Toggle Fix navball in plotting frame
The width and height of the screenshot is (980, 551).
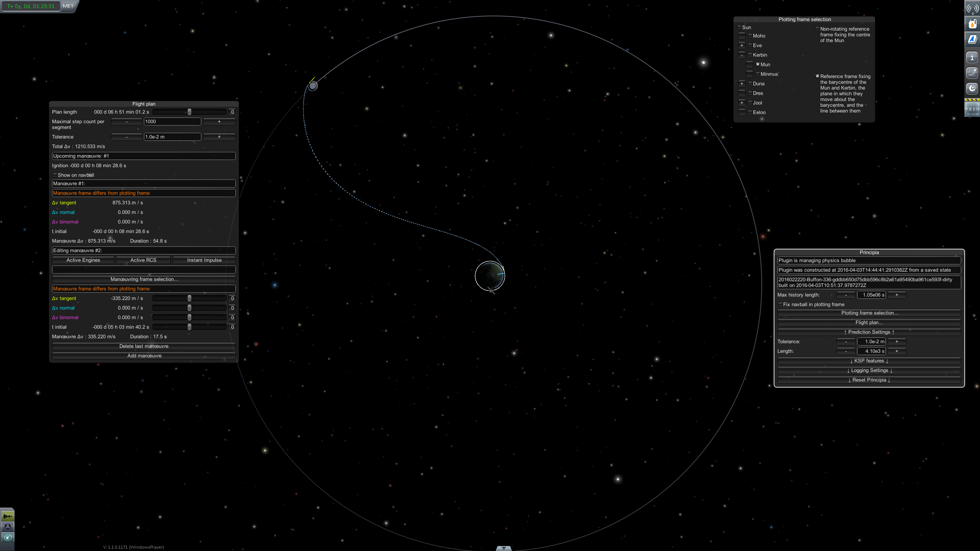point(780,305)
